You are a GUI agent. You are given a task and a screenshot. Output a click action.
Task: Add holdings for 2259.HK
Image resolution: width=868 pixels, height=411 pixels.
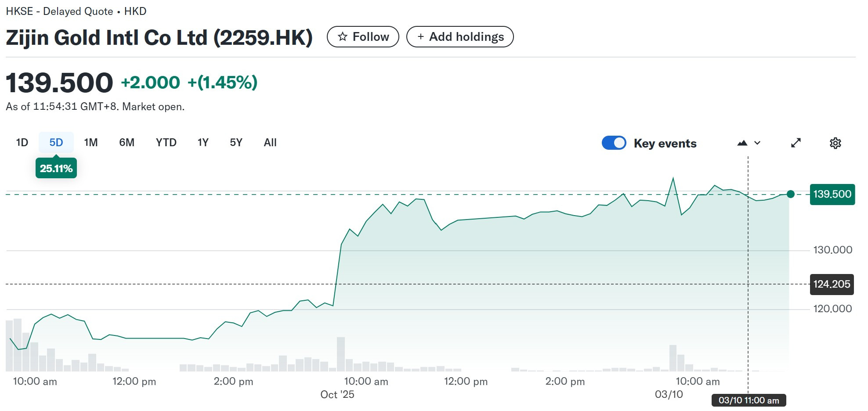click(x=460, y=37)
